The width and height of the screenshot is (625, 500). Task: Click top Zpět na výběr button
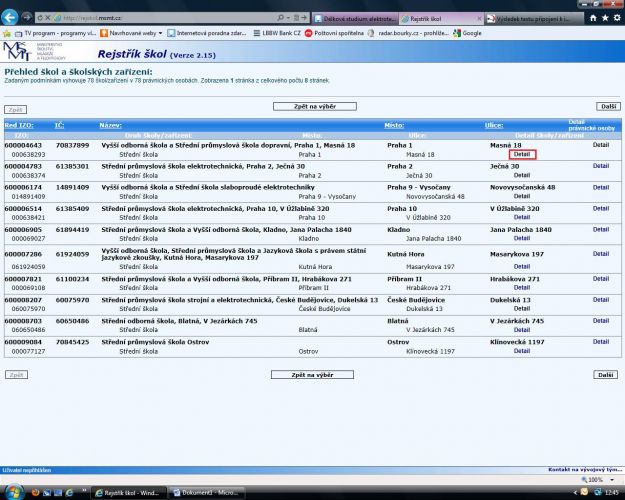(x=315, y=106)
